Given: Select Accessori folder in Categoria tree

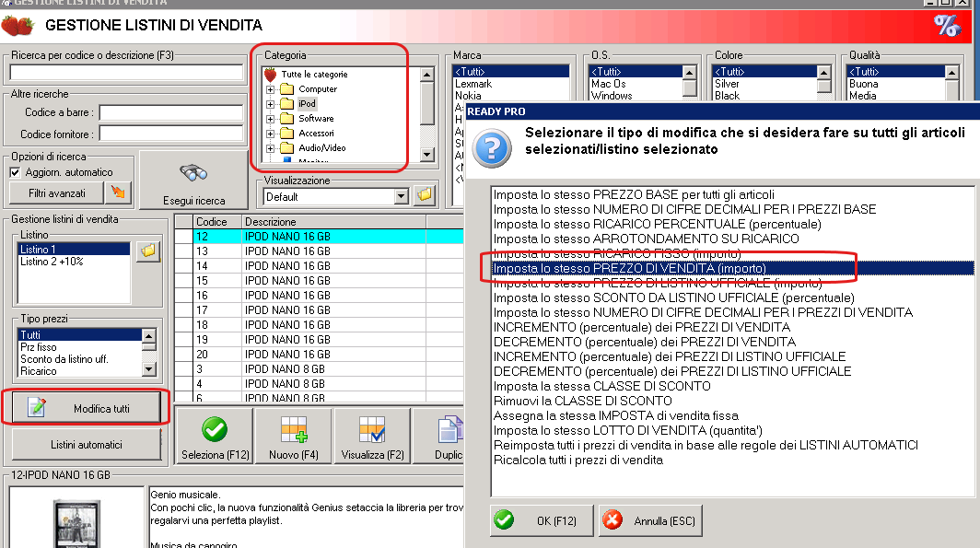Looking at the screenshot, I should pos(316,134).
